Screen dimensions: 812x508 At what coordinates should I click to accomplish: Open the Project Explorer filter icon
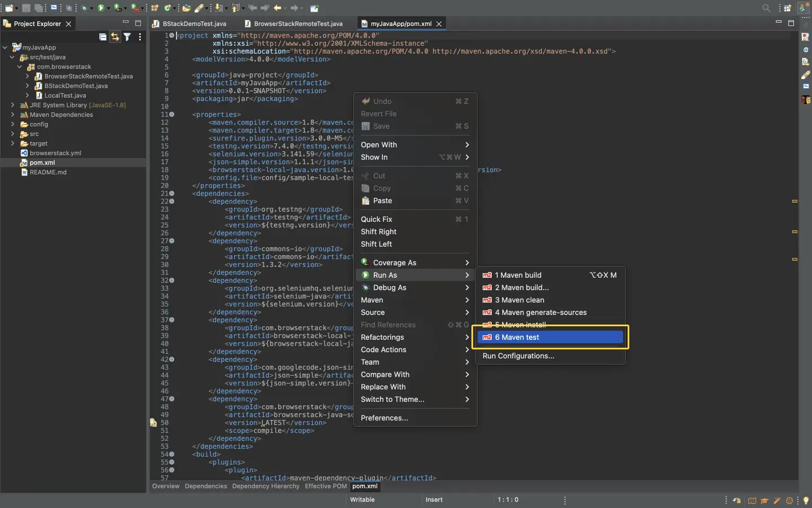tap(127, 37)
